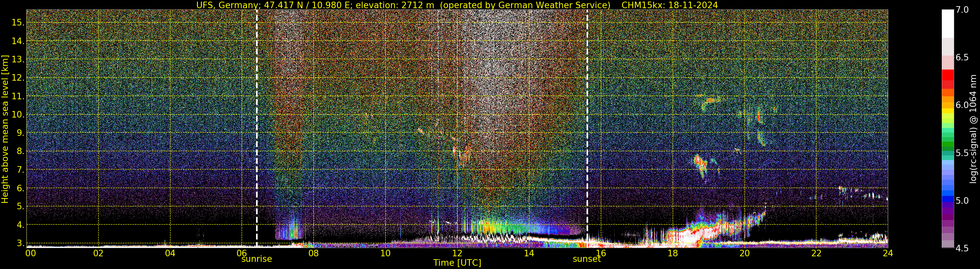
Task: Click the height axis tick '10.'
Action: tap(18, 115)
